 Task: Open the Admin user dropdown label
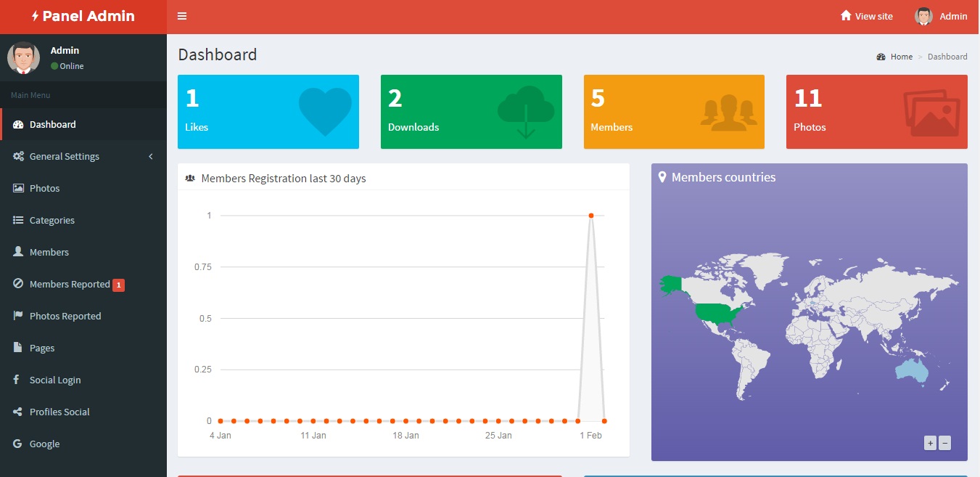[x=953, y=16]
